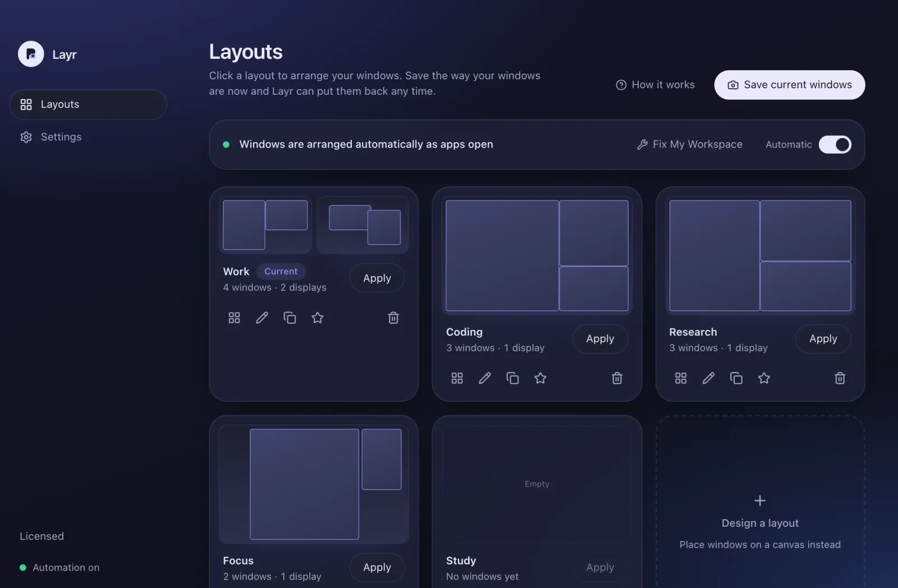Duplicate the Research layout
The width and height of the screenshot is (898, 588).
736,378
